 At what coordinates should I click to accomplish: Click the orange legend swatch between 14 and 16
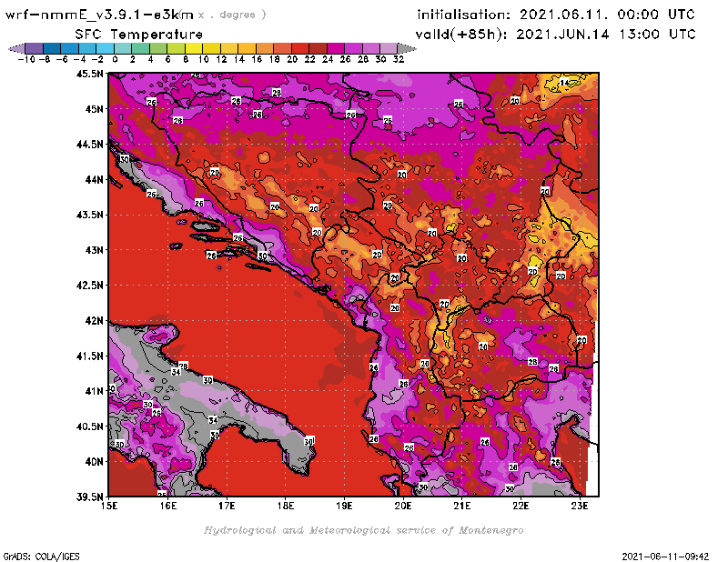247,49
